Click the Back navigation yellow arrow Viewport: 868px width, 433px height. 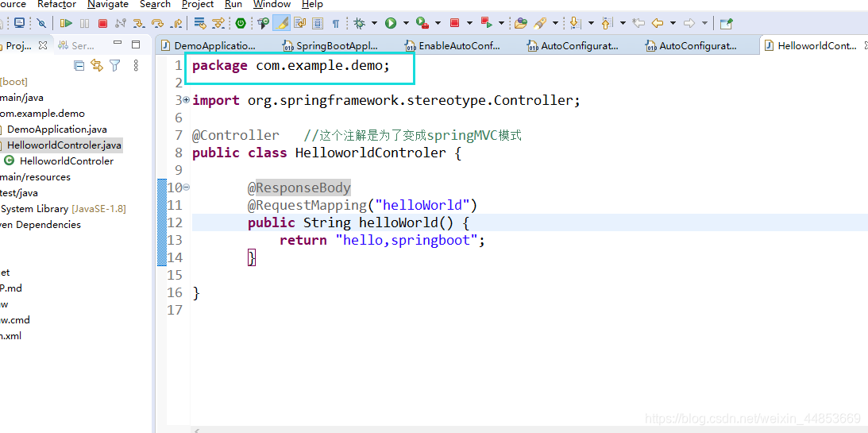tap(657, 23)
